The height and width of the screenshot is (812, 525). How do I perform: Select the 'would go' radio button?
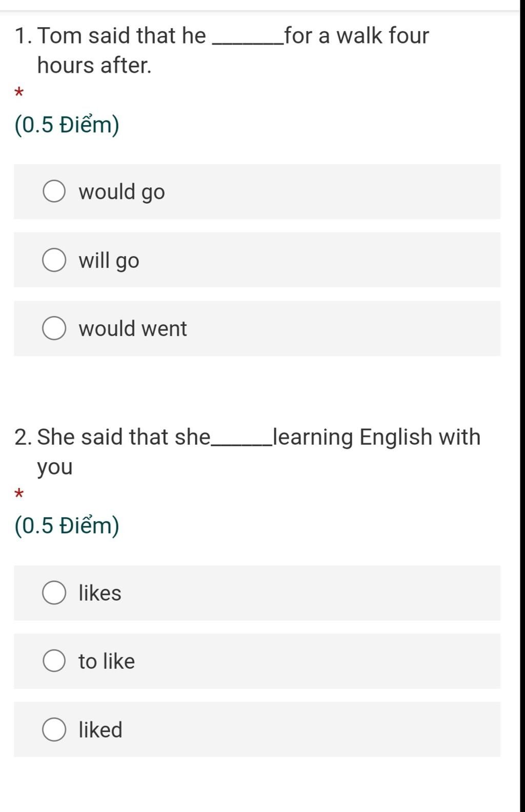pyautogui.click(x=54, y=191)
